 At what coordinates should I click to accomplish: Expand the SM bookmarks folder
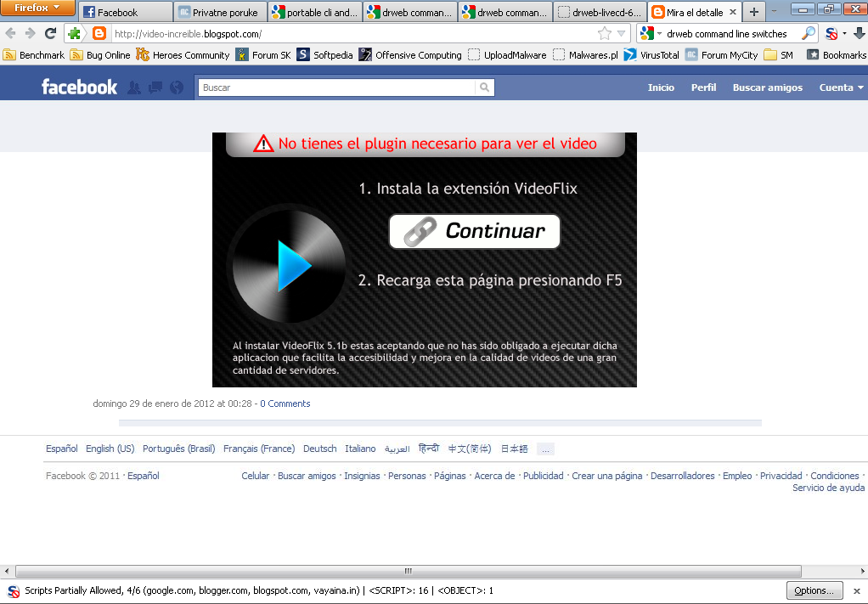pos(778,55)
